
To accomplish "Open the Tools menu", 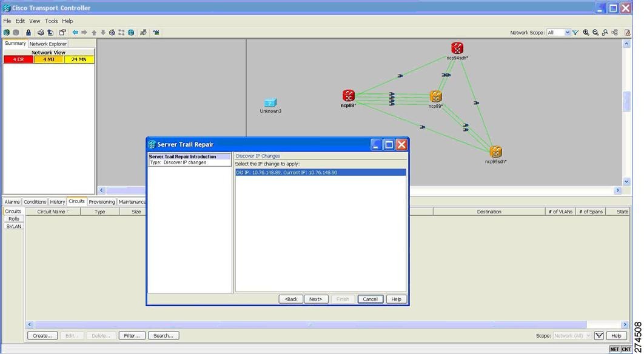I will [x=52, y=21].
